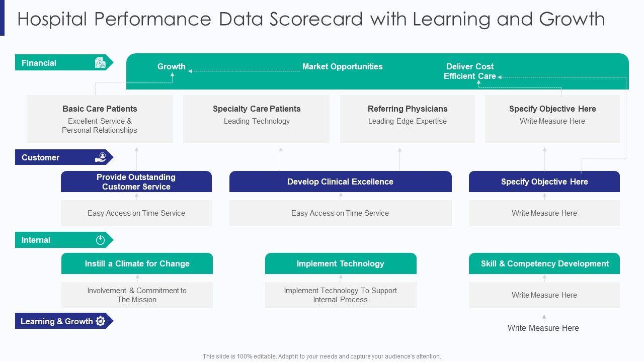Click the Specialty Care Patients box

(x=257, y=119)
